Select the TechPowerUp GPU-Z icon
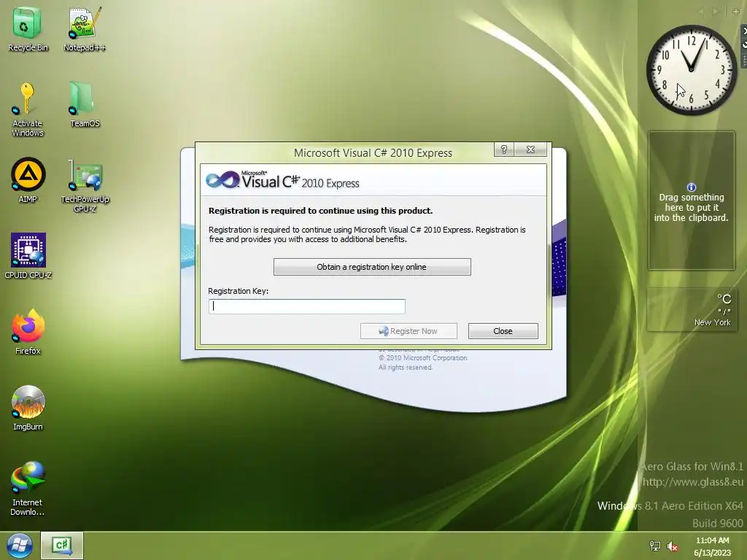Image resolution: width=747 pixels, height=560 pixels. click(85, 184)
